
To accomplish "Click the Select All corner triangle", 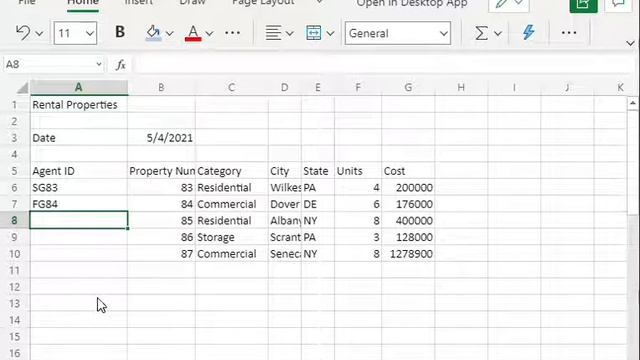I will click(22, 87).
